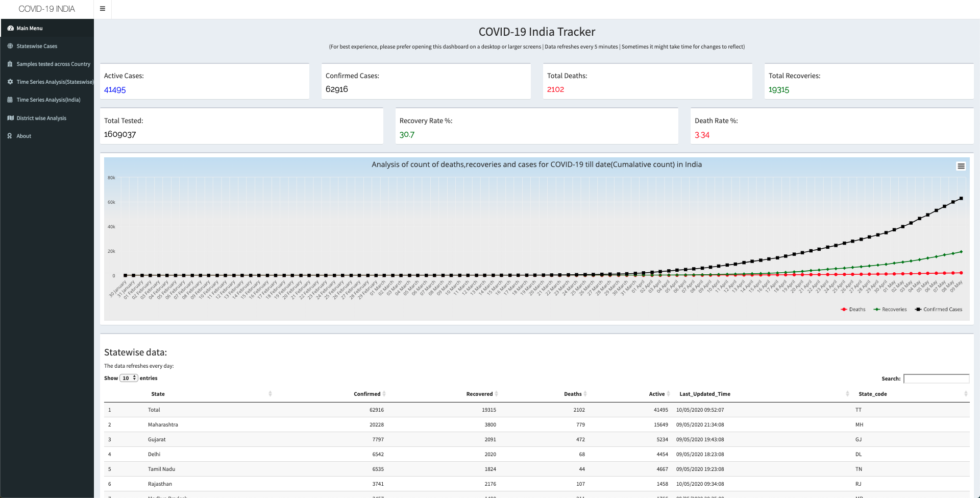Click the Time Series Statewise gear icon
The width and height of the screenshot is (980, 498).
pyautogui.click(x=10, y=82)
